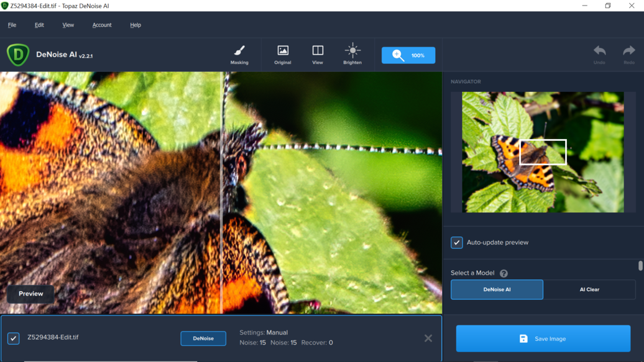The width and height of the screenshot is (644, 362).
Task: Remove Z5294384-Edit.tif with the X icon
Action: pyautogui.click(x=428, y=338)
